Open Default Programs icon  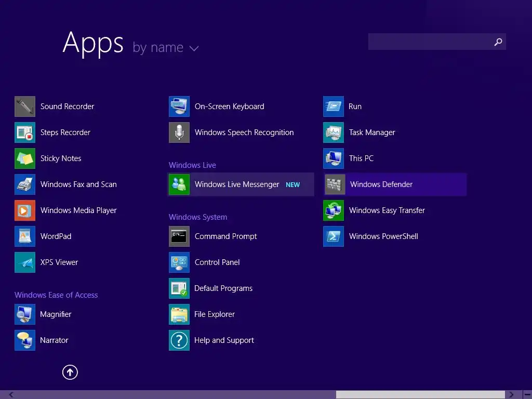click(179, 288)
